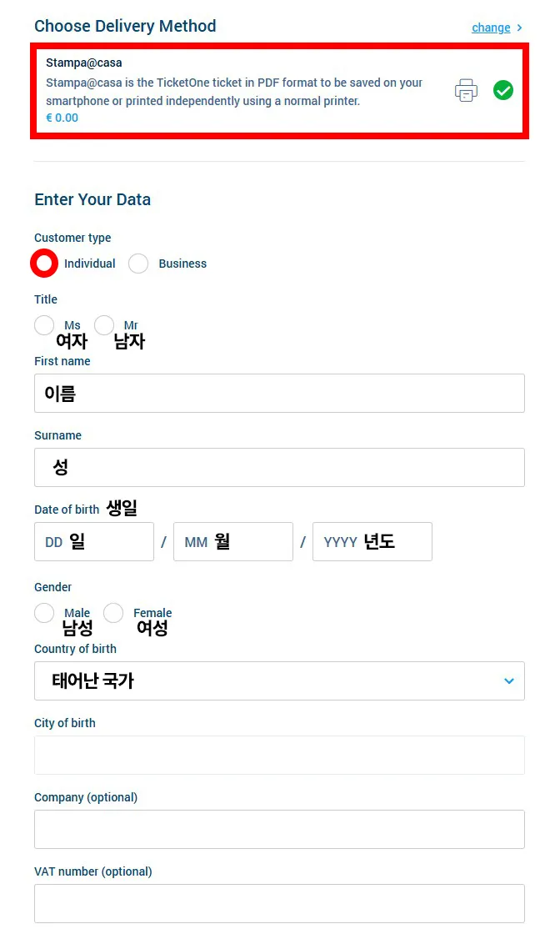Focus the MM month of birth field
Screen dimensions: 560x934
click(x=233, y=541)
